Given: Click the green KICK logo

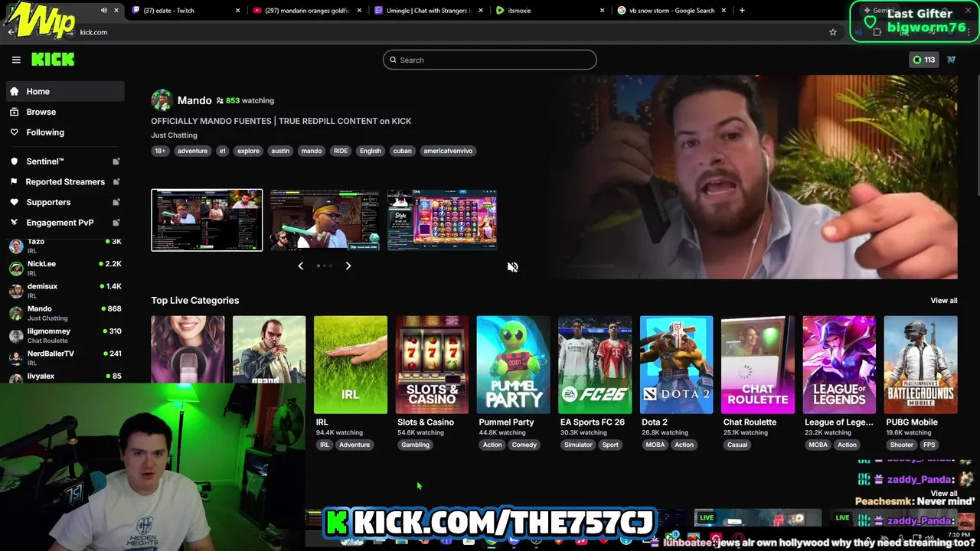Looking at the screenshot, I should 53,60.
